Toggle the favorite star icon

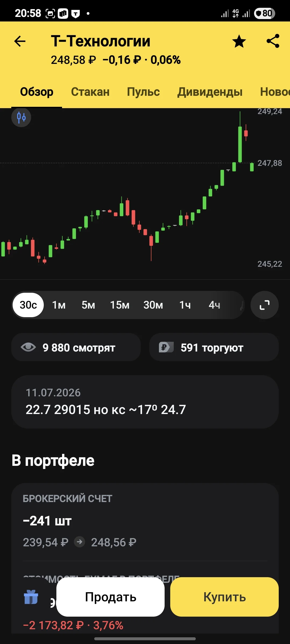click(x=239, y=41)
